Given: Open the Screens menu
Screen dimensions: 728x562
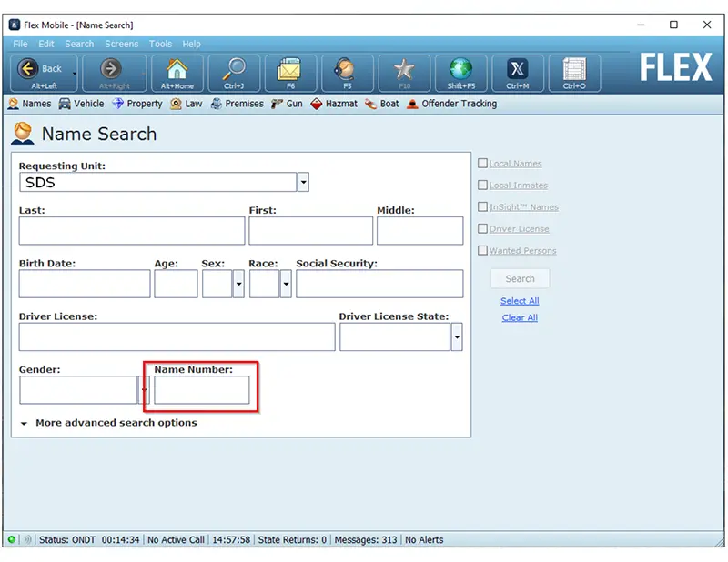Looking at the screenshot, I should coord(121,44).
